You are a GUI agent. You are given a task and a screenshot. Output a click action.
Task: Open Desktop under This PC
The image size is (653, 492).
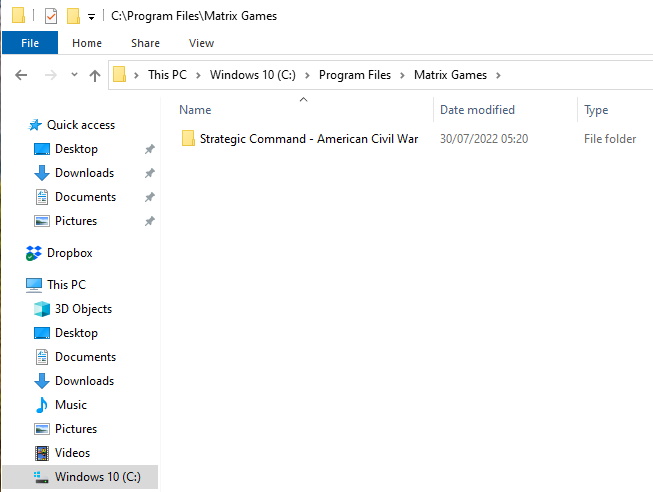click(76, 333)
